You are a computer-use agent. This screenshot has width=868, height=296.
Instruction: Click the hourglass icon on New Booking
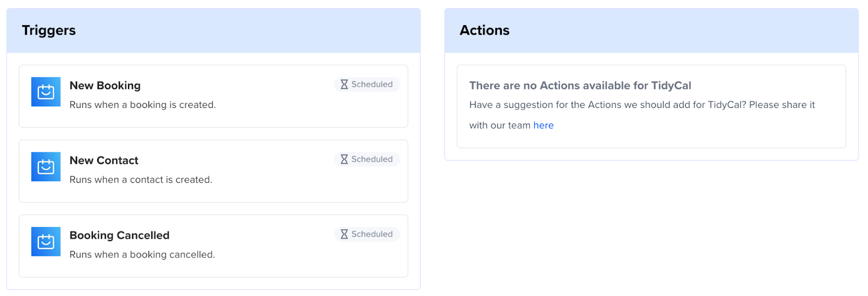[344, 85]
